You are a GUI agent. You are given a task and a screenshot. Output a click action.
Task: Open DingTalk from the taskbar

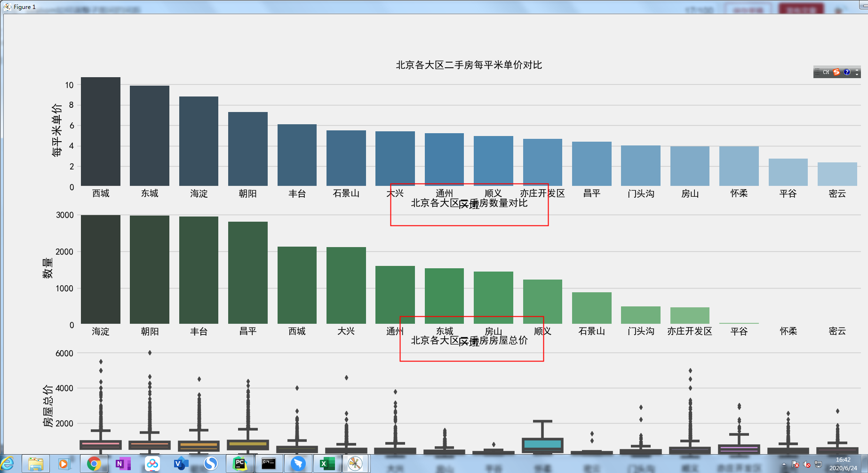pos(298,464)
